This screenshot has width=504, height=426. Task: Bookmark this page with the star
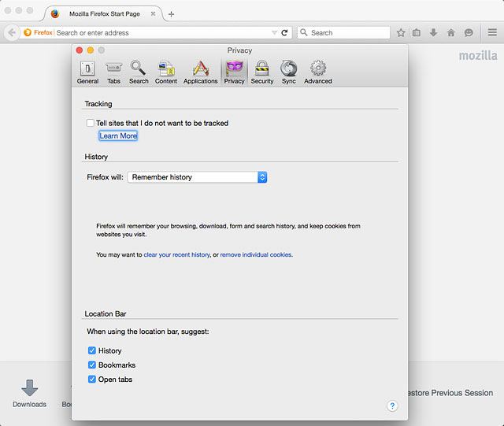pyautogui.click(x=401, y=32)
